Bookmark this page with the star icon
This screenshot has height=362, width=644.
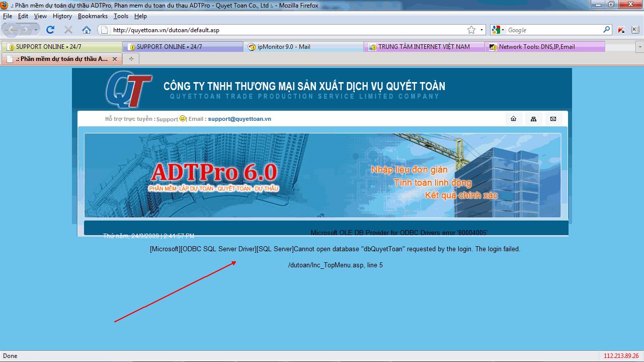(x=471, y=30)
